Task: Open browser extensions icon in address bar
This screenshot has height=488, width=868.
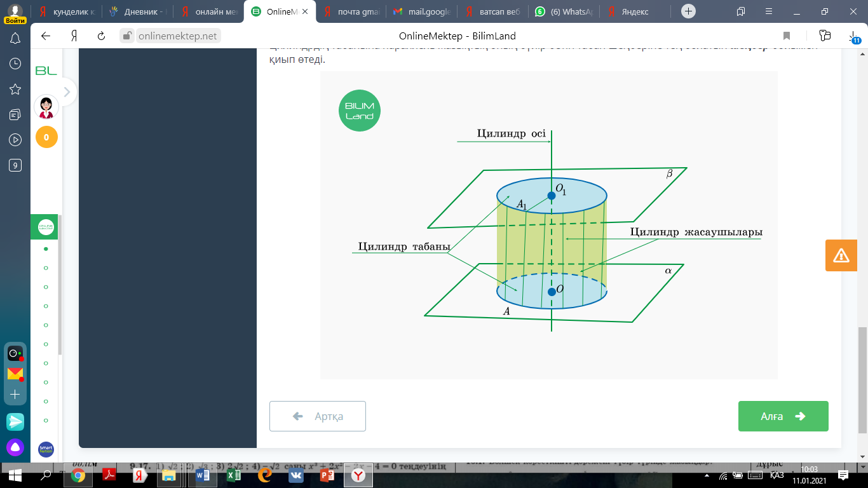Action: 825,36
